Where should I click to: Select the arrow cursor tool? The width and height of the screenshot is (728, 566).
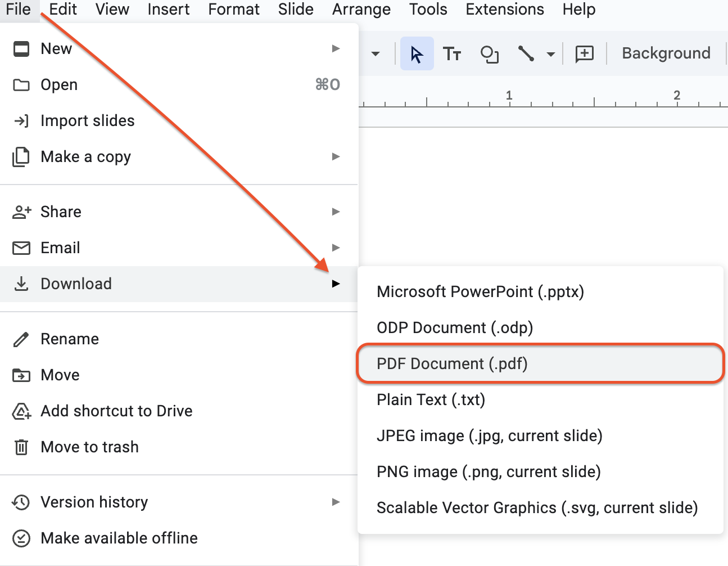coord(417,53)
